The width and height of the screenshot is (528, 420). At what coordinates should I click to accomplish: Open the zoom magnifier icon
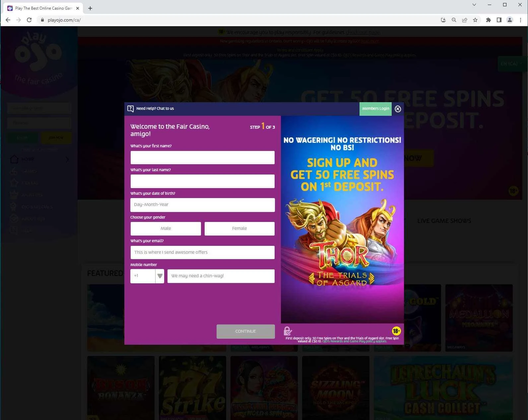pyautogui.click(x=454, y=20)
